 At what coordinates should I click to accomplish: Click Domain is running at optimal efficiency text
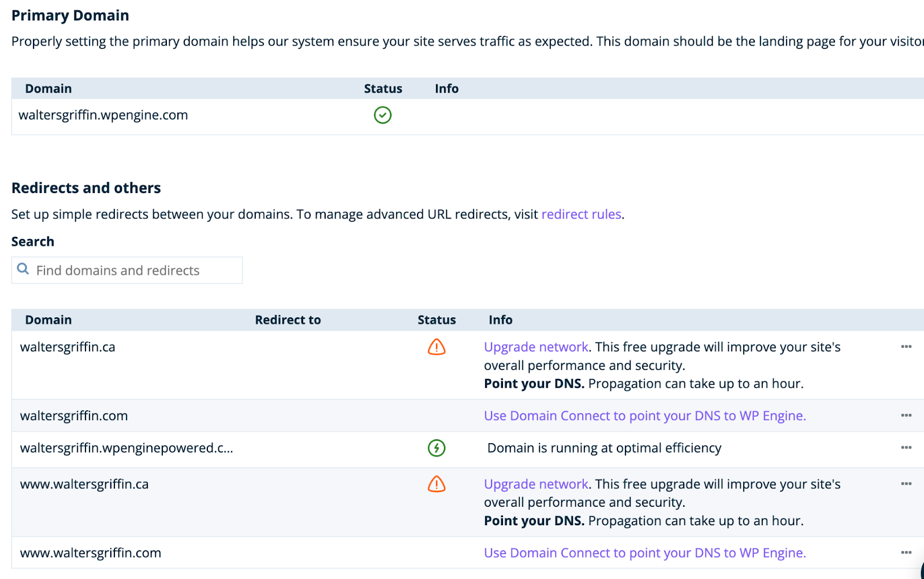click(604, 448)
